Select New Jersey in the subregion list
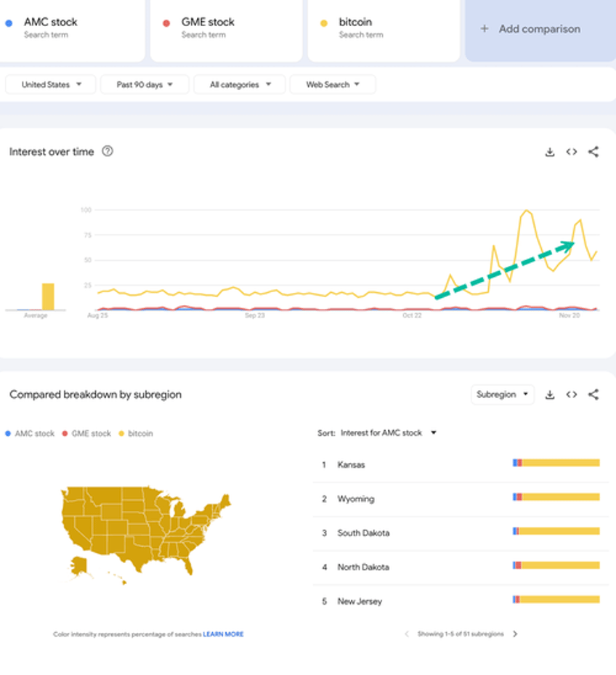 coord(461,602)
